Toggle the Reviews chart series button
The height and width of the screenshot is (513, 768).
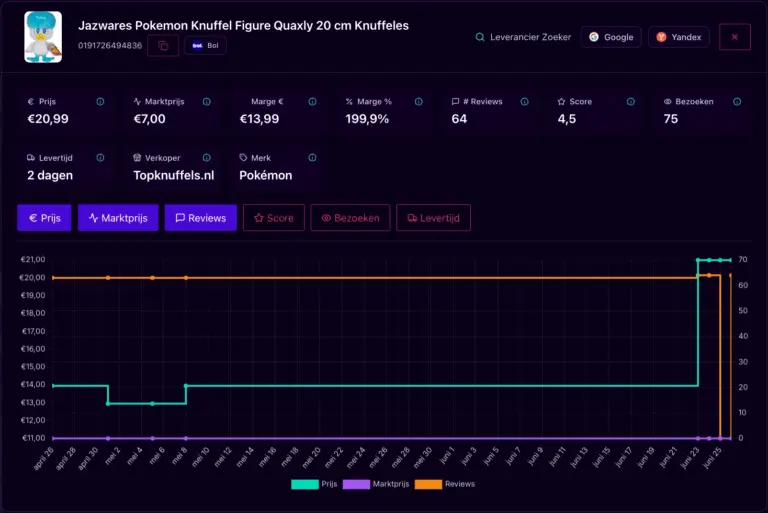tap(201, 218)
